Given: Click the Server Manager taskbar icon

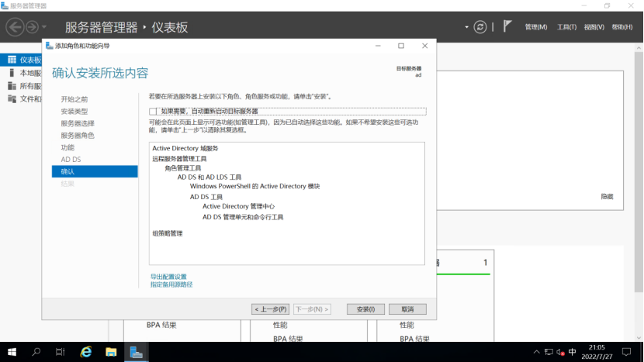Looking at the screenshot, I should click(x=136, y=352).
